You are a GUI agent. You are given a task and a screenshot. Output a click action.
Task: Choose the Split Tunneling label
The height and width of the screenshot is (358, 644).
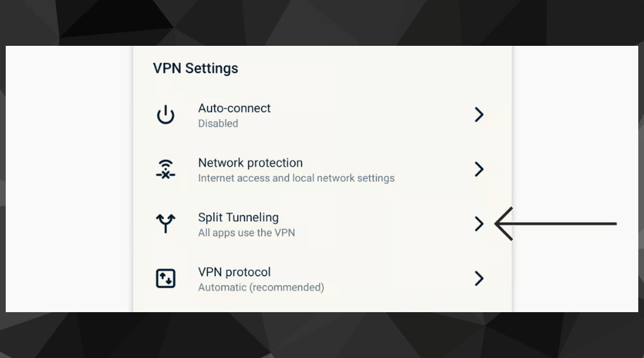pyautogui.click(x=238, y=217)
